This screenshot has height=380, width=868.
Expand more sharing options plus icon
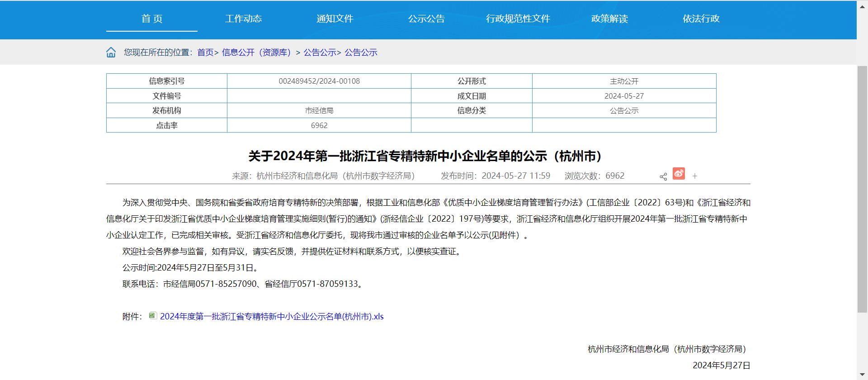pyautogui.click(x=695, y=176)
